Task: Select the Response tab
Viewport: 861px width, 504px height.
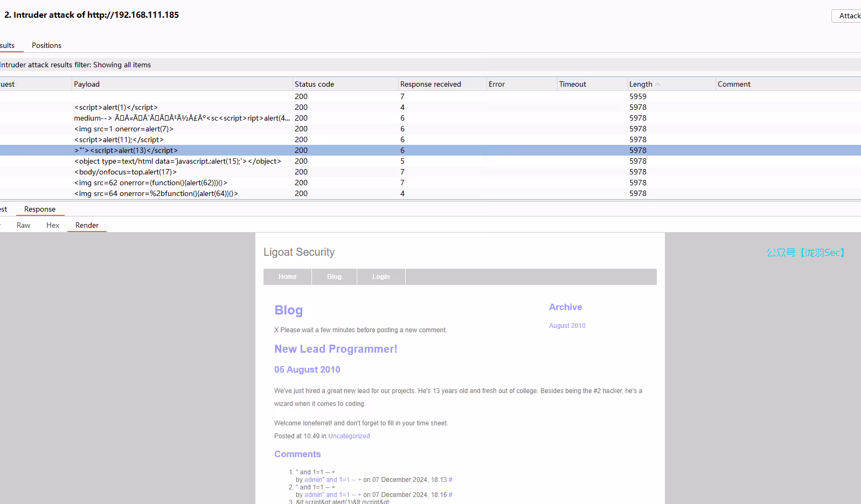Action: [x=40, y=209]
